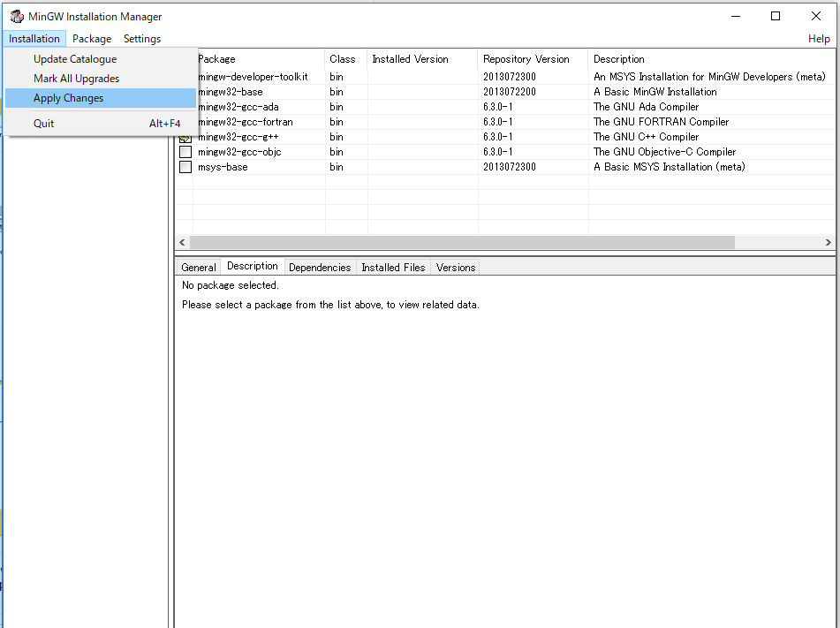Viewport: 840px width, 628px height.
Task: Open the Versions tab
Action: pos(456,268)
